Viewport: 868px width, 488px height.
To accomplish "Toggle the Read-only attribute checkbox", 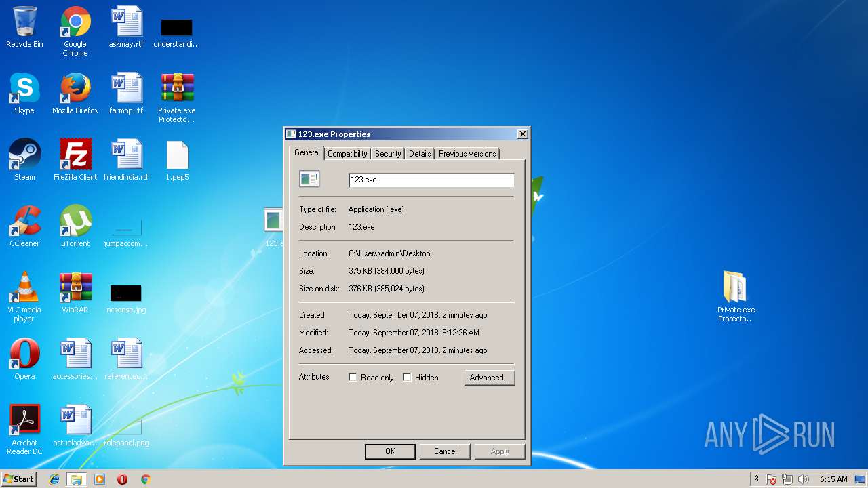I will (x=353, y=378).
